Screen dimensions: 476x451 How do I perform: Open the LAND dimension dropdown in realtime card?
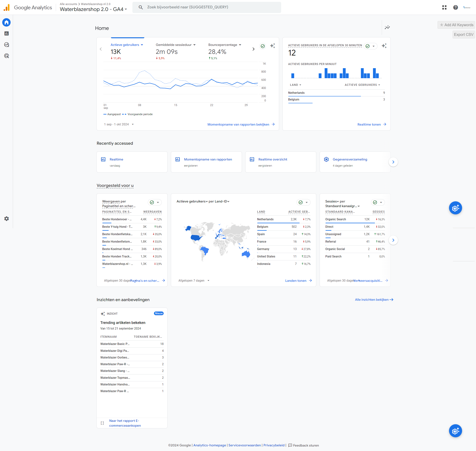click(x=295, y=85)
